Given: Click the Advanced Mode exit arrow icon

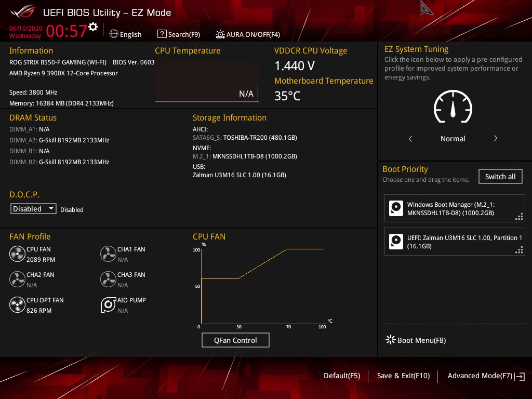Looking at the screenshot, I should click(520, 376).
